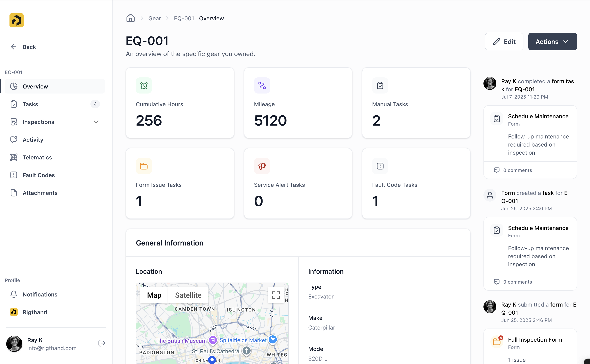Select the Telematics icon in the sidebar
Viewport: 590px width, 364px height.
click(14, 157)
